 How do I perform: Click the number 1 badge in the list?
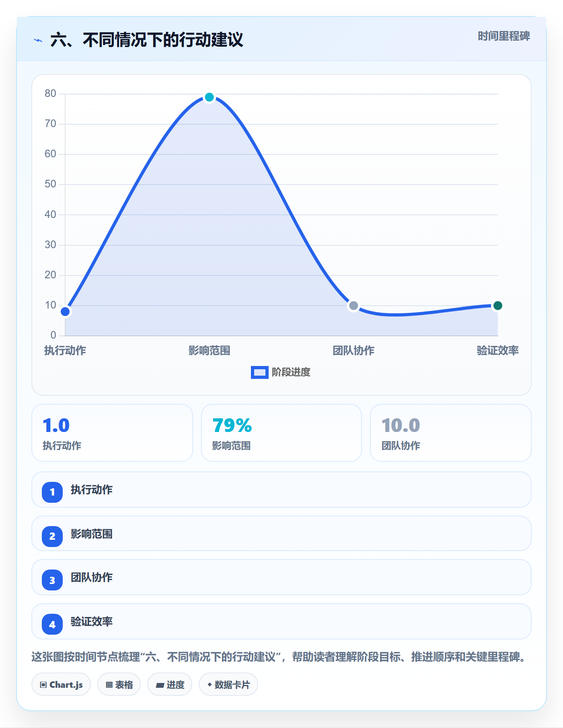pyautogui.click(x=52, y=492)
